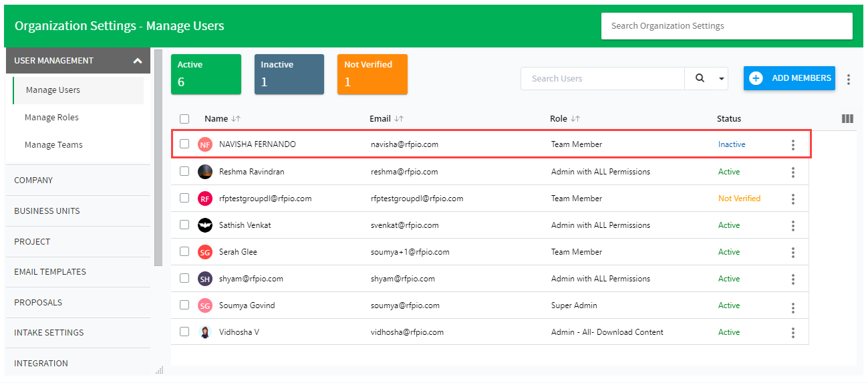
Task: Click Serah Glee's SG avatar
Action: pos(205,252)
